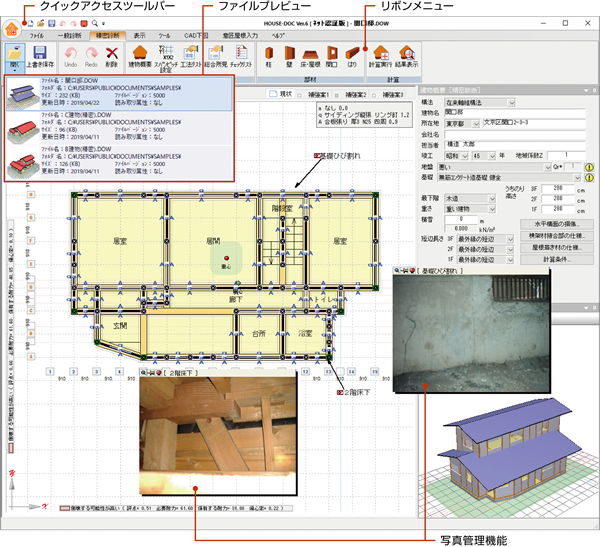Toggle the 補強案1 checkbox
Viewport: 600px width, 547px height.
pyautogui.click(x=299, y=94)
